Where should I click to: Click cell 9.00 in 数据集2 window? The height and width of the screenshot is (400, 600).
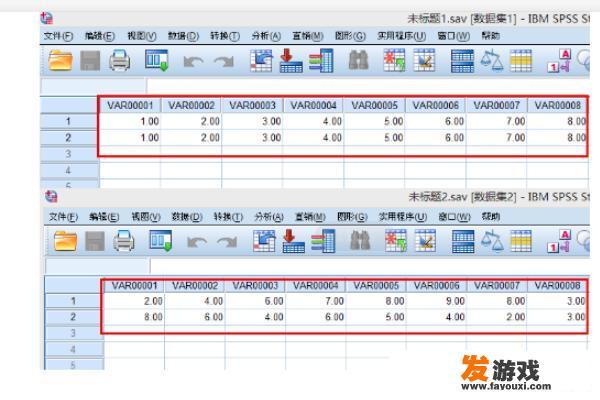(436, 301)
